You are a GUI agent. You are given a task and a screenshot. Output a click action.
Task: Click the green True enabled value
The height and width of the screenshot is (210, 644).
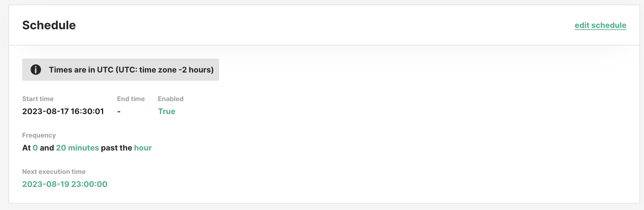click(166, 112)
